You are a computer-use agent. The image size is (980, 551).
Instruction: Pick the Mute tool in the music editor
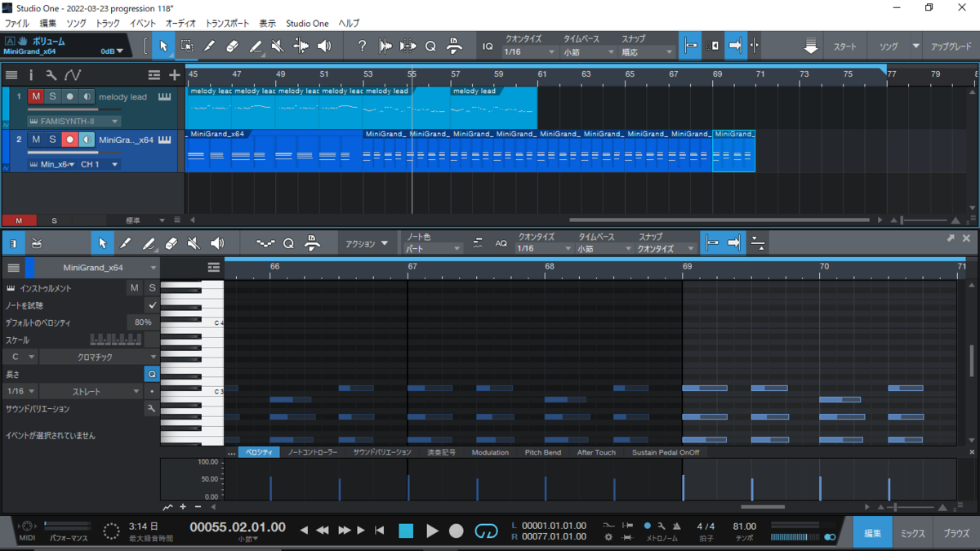(194, 243)
